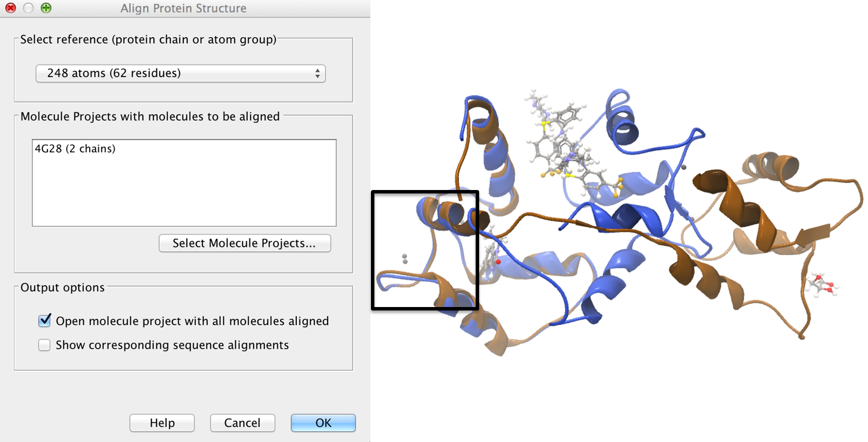Cancel the protein structure alignment
Screen dimensions: 868x442
pyautogui.click(x=242, y=423)
